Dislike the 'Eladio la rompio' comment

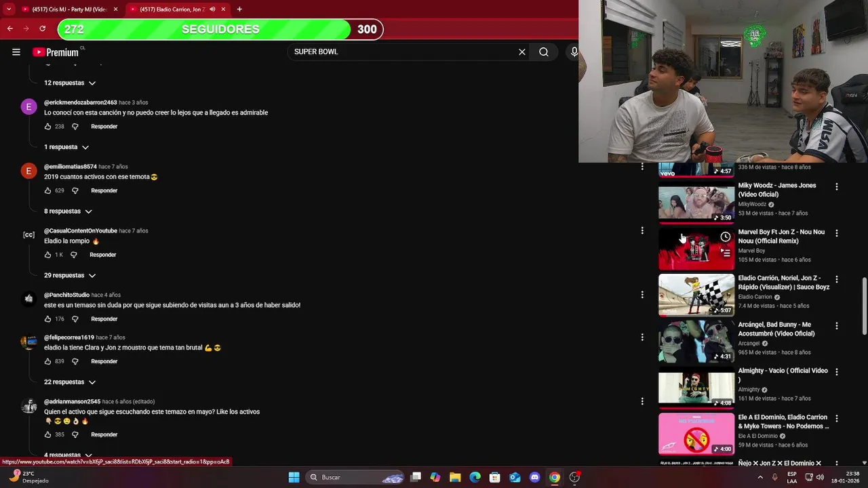pyautogui.click(x=74, y=255)
